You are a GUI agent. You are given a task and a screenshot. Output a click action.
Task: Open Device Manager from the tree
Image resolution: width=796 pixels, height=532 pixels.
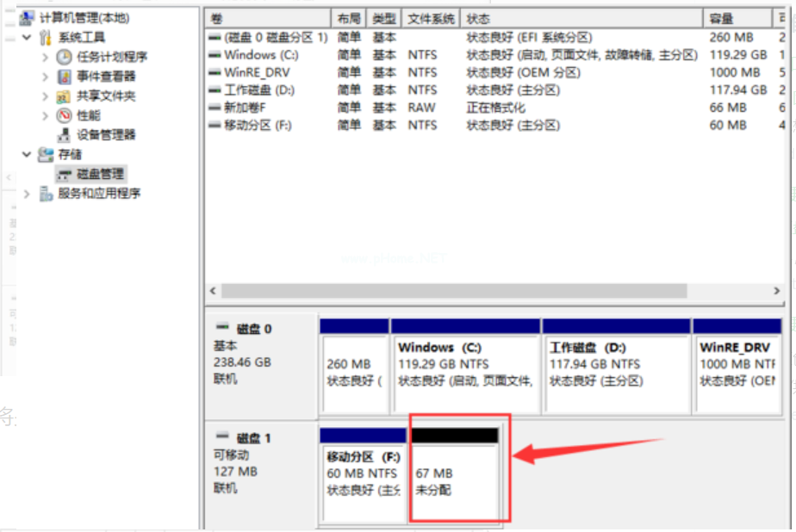[x=105, y=135]
